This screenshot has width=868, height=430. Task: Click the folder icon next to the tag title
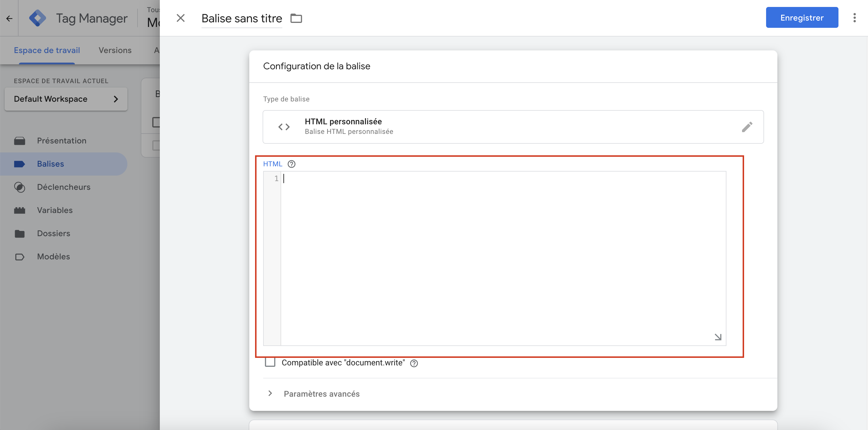(296, 18)
